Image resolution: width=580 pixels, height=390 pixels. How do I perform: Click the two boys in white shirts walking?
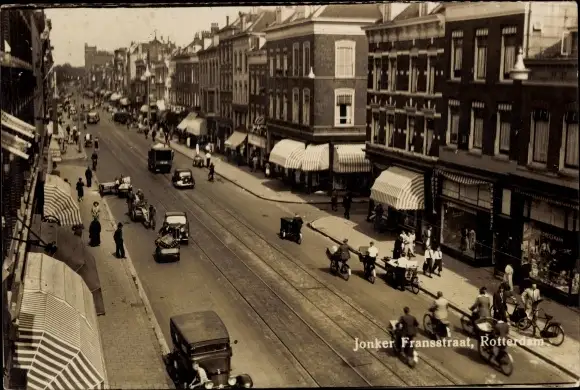433,261
